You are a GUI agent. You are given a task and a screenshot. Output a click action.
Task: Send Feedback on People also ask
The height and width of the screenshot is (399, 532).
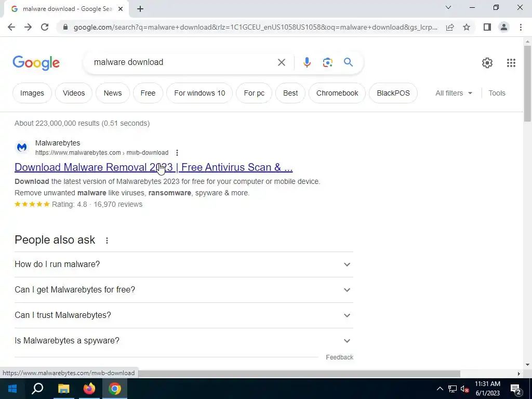point(339,357)
